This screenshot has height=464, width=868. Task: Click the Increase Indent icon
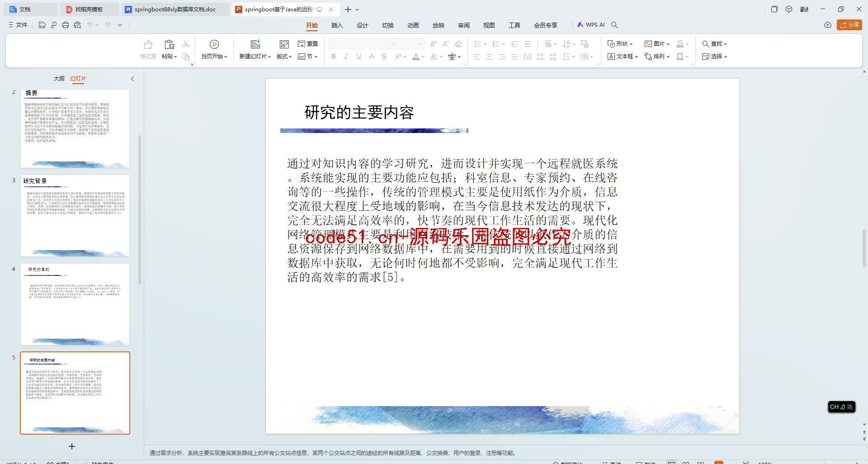527,44
